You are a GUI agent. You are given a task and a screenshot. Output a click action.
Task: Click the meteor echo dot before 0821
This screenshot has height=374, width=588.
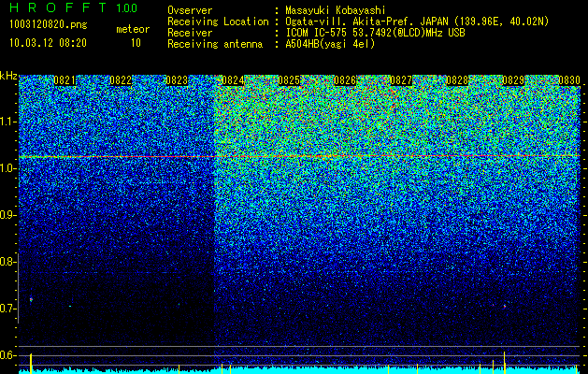pos(31,299)
